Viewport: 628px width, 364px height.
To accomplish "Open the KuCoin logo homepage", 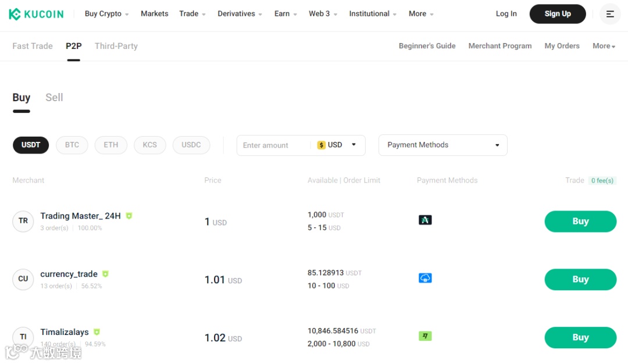I will click(x=36, y=14).
